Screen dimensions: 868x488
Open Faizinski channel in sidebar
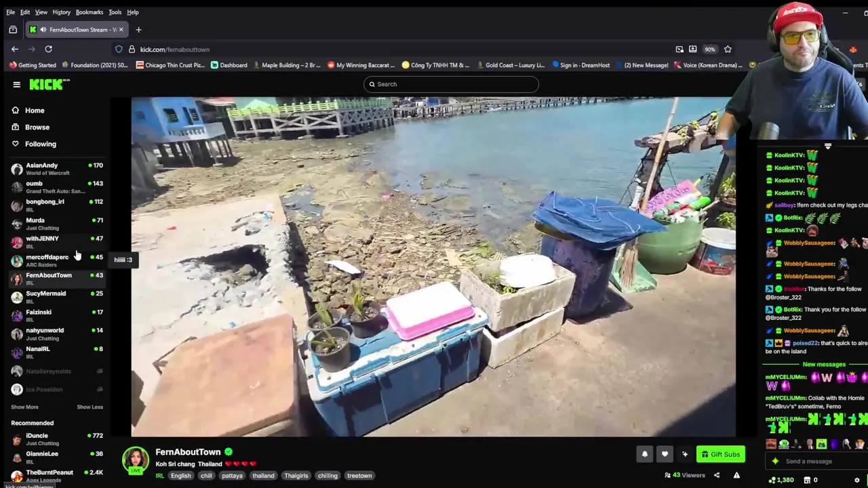tap(57, 315)
